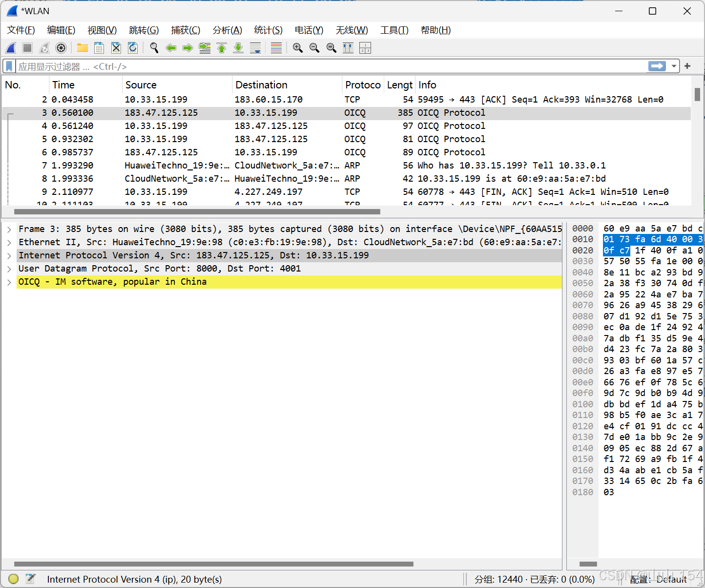The height and width of the screenshot is (588, 705).
Task: Click packet list horizontal scrollbar
Action: (197, 212)
